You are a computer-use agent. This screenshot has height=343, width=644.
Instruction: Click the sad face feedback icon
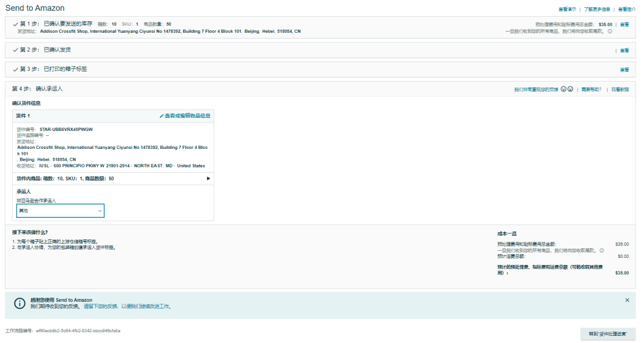(x=570, y=89)
